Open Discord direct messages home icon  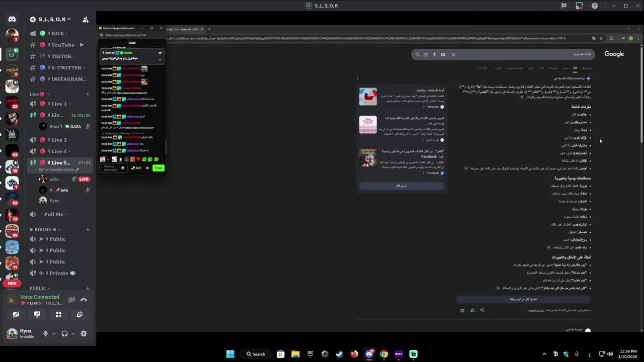[12, 19]
